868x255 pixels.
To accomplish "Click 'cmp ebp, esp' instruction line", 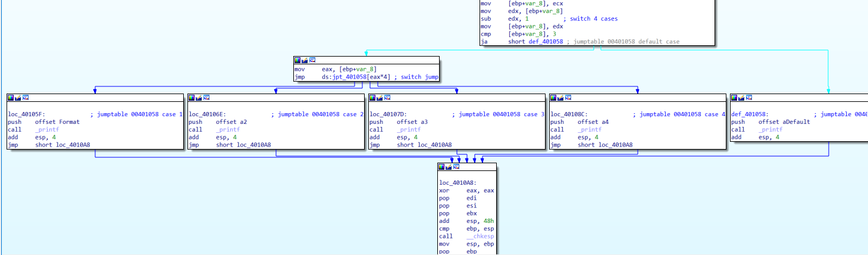I will point(466,229).
